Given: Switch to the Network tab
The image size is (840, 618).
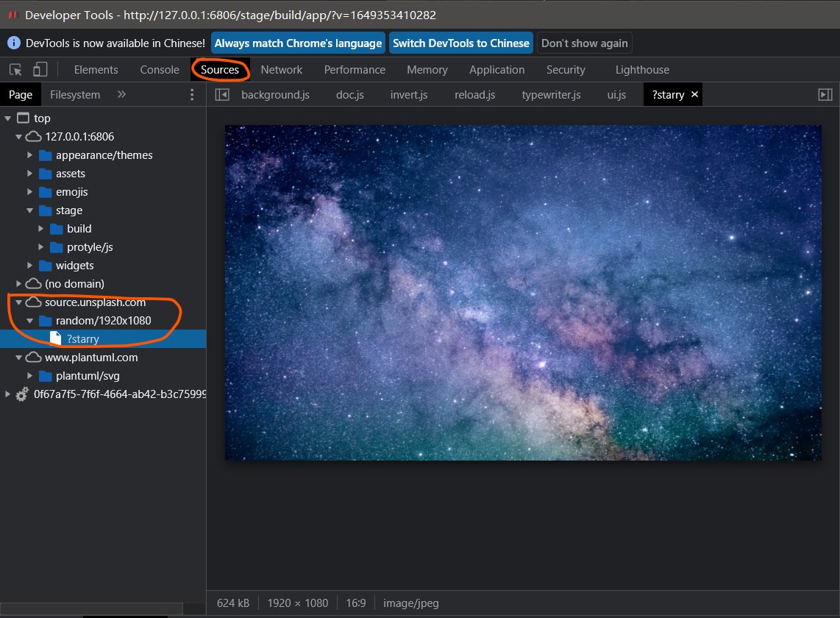Looking at the screenshot, I should [281, 70].
